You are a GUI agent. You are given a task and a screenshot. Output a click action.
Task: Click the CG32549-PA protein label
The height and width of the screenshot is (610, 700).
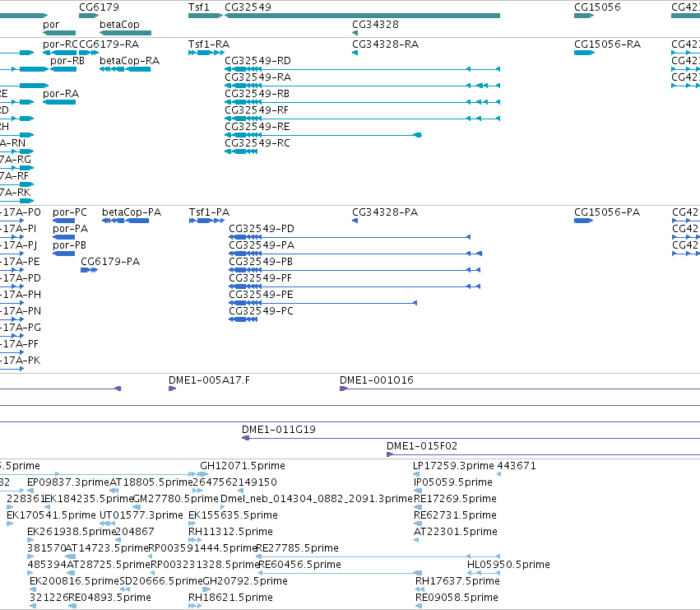tap(262, 245)
